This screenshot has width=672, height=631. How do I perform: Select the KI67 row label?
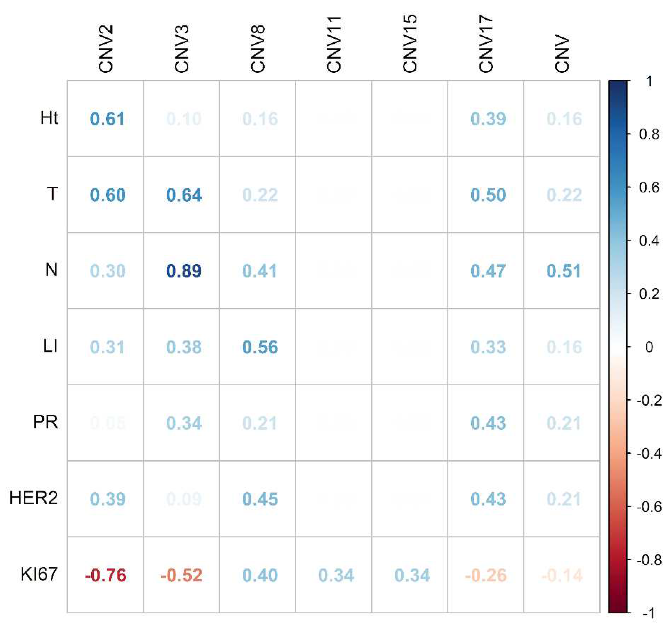39,574
